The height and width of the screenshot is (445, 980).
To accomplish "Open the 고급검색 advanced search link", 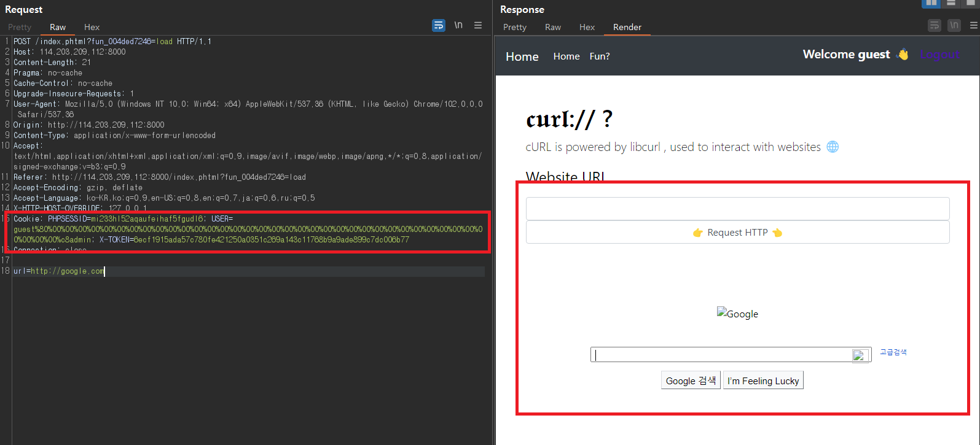I will tap(893, 352).
